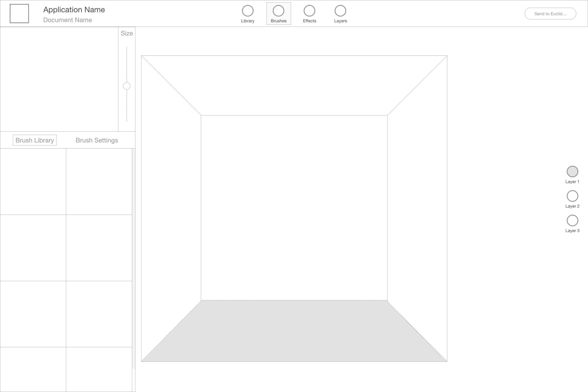
Task: Select the first brush thumbnail cell
Action: pyautogui.click(x=33, y=182)
